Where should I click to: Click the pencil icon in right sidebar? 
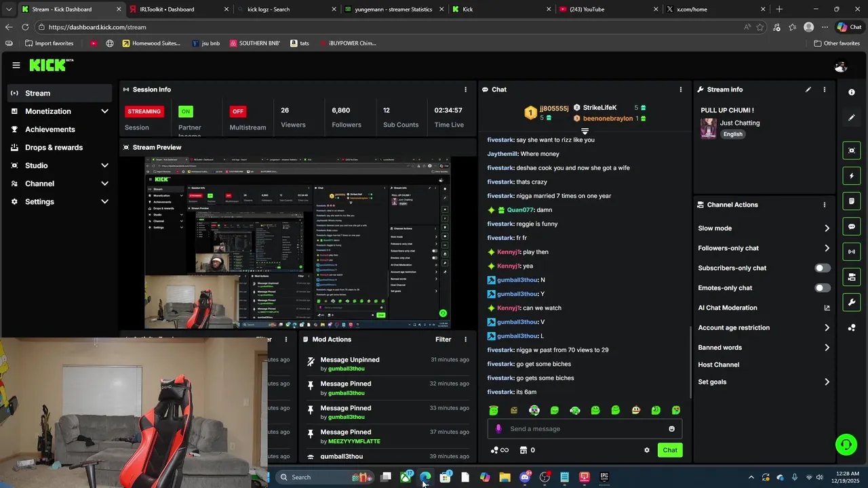click(x=852, y=117)
